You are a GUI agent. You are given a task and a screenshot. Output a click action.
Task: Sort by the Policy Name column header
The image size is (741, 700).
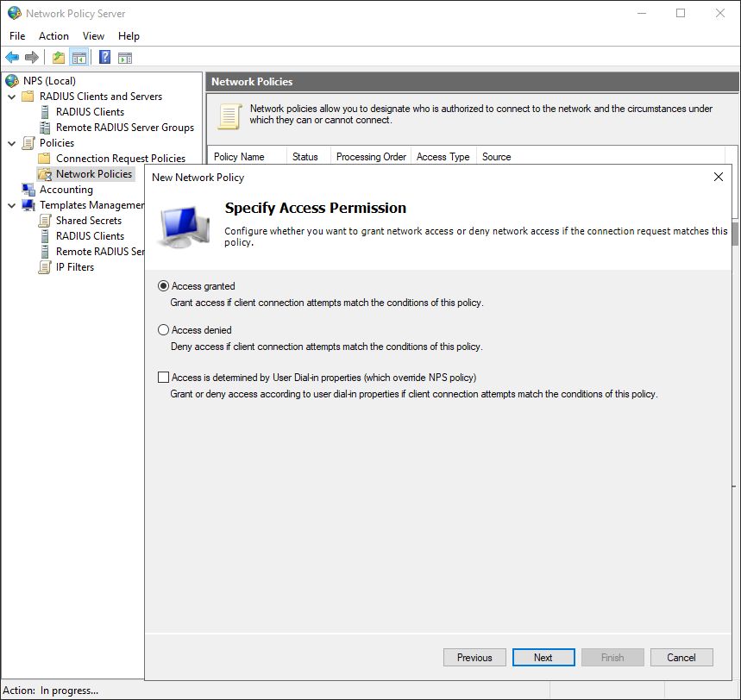coord(247,157)
